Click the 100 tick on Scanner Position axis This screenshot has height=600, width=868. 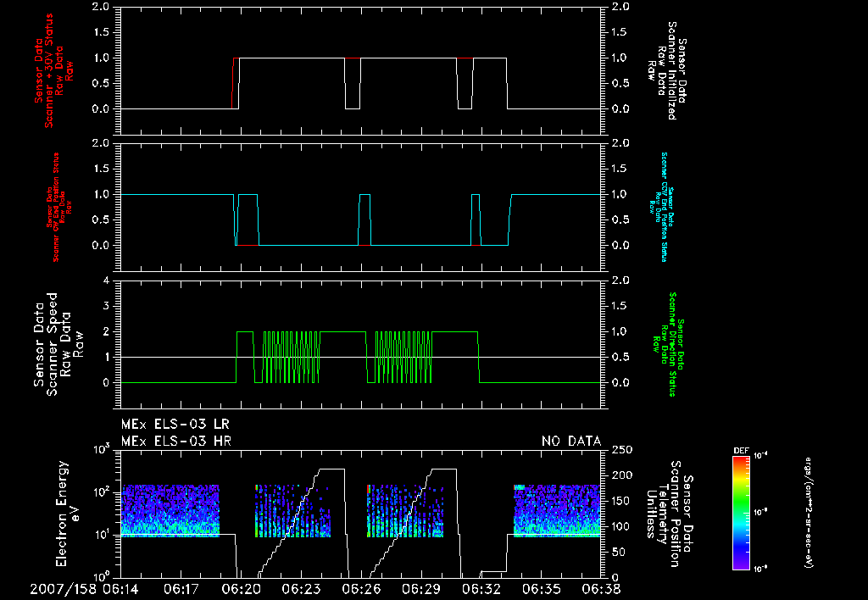[622, 526]
